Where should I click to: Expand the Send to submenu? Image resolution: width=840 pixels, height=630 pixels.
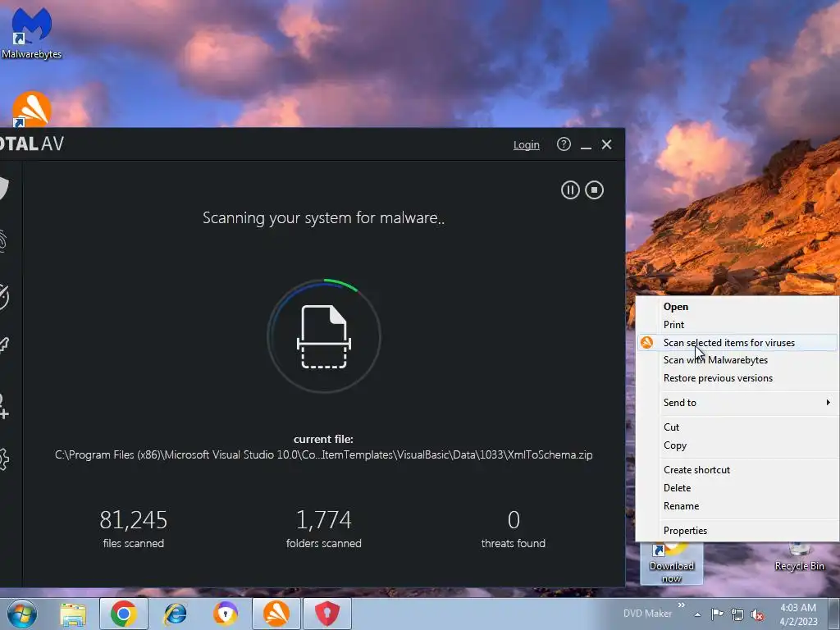(x=737, y=403)
